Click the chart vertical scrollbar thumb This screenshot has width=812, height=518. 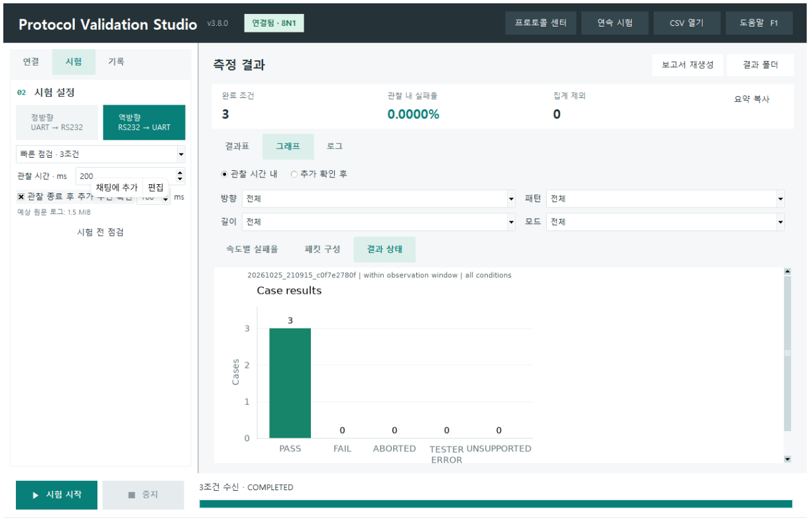tap(787, 353)
